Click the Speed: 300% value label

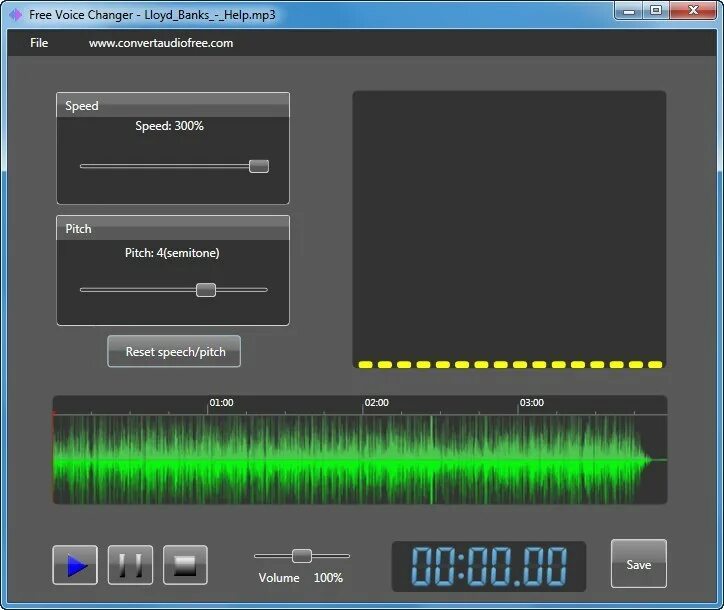click(169, 126)
